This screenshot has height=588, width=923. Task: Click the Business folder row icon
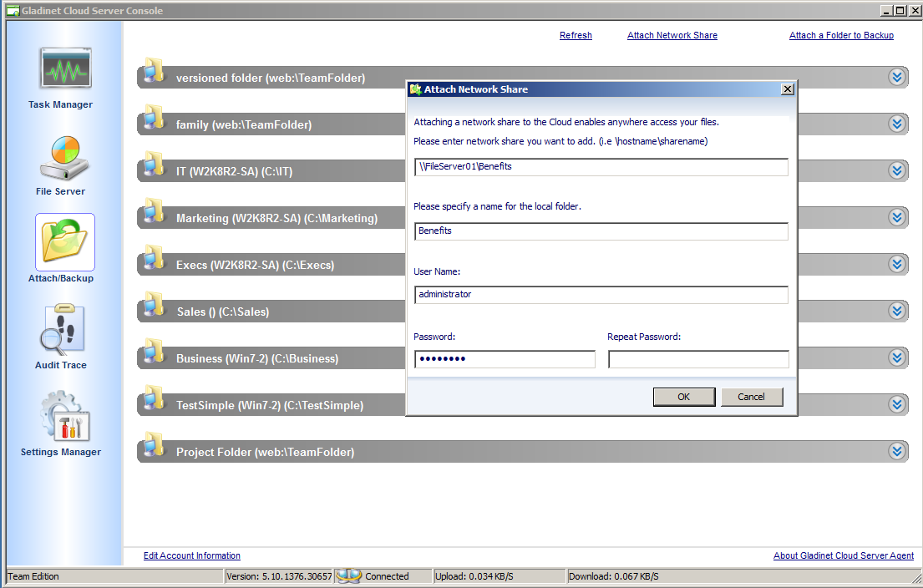[154, 351]
